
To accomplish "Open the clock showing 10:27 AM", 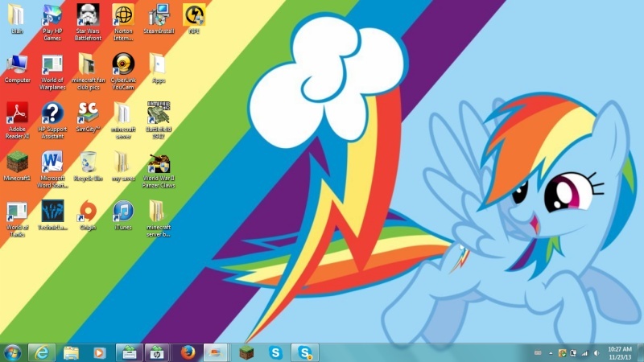I will tap(620, 353).
